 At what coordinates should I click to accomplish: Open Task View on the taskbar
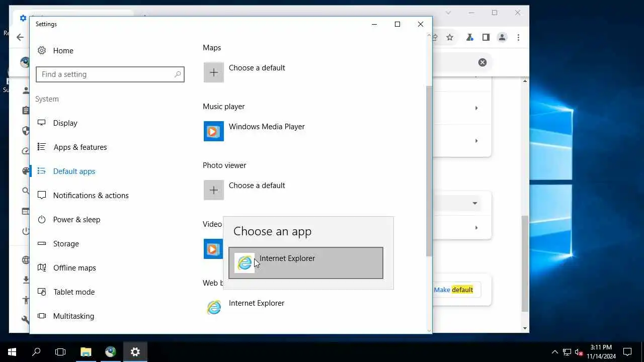[60, 352]
